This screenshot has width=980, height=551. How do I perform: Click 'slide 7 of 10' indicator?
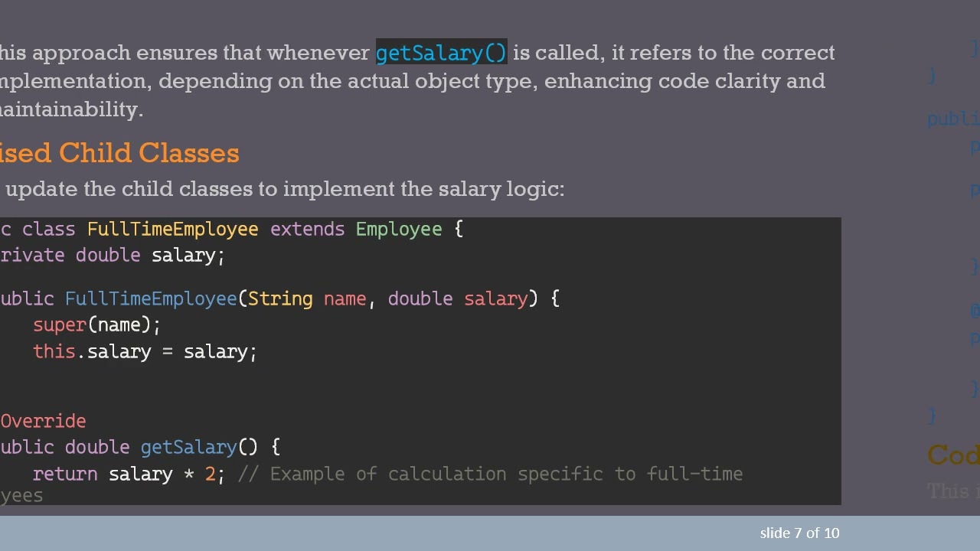[x=799, y=533]
